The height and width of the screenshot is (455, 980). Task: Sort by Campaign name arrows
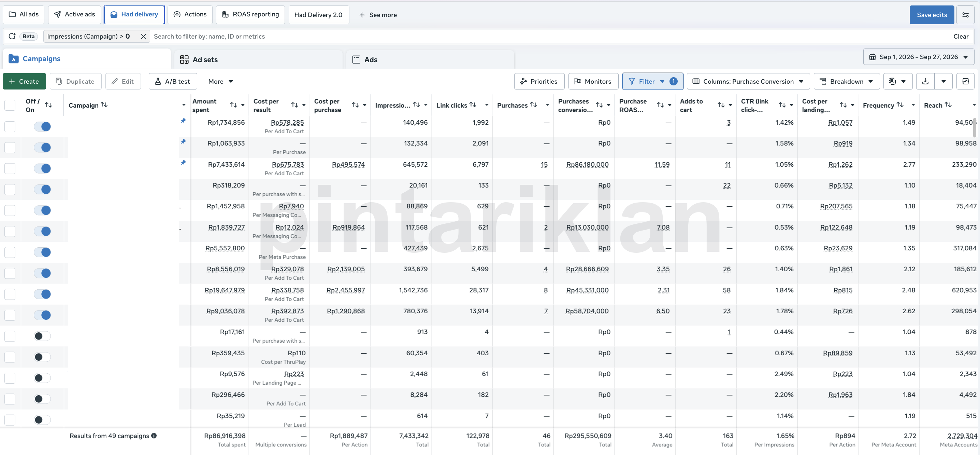click(x=104, y=105)
